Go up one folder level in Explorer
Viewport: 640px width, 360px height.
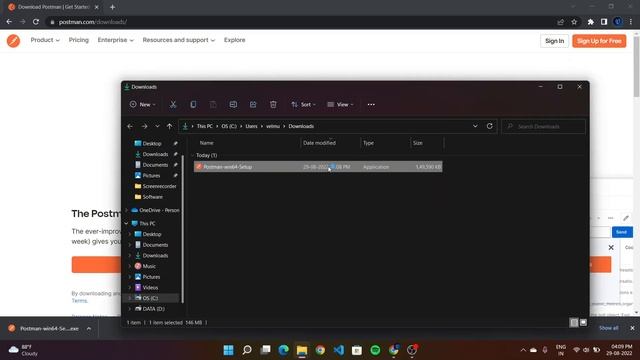coord(169,127)
